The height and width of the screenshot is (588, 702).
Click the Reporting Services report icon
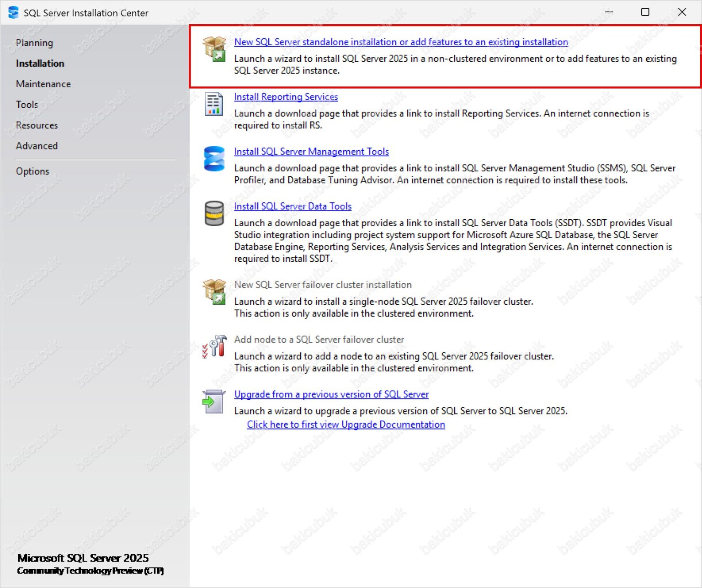[213, 104]
